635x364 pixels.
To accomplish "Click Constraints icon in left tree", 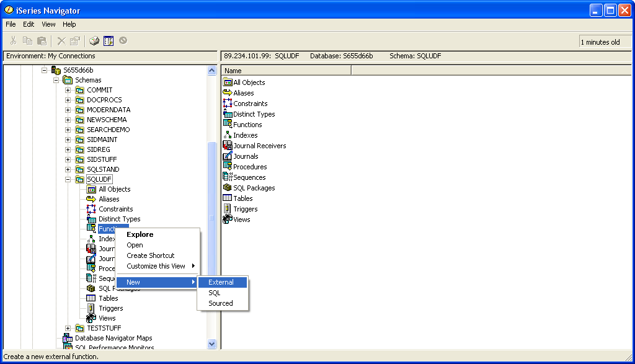I will (x=91, y=209).
